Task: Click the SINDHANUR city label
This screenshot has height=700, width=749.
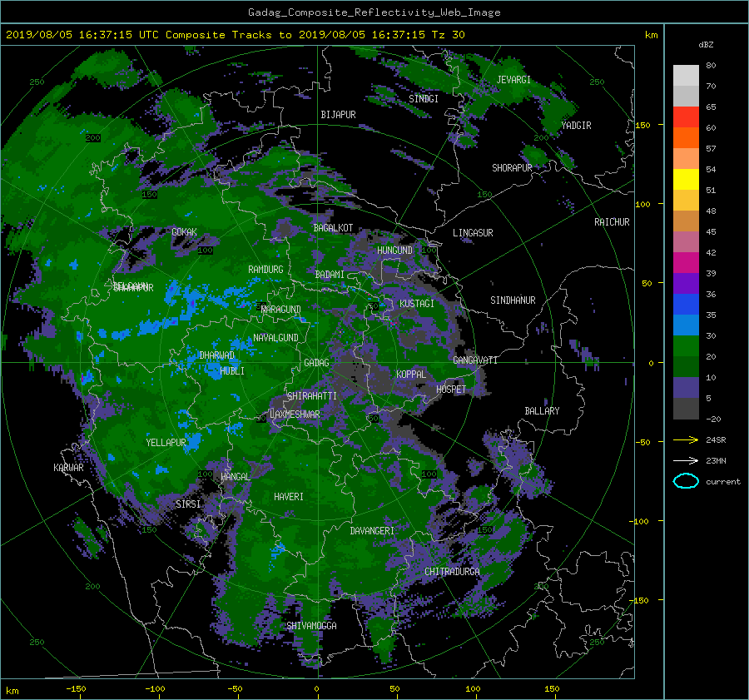Action: tap(513, 300)
